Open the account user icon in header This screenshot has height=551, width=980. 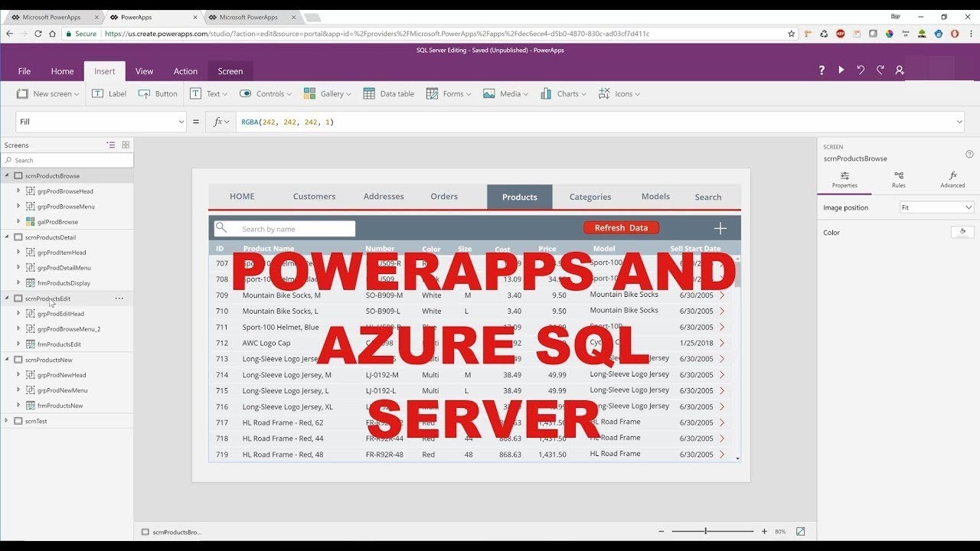(x=900, y=70)
